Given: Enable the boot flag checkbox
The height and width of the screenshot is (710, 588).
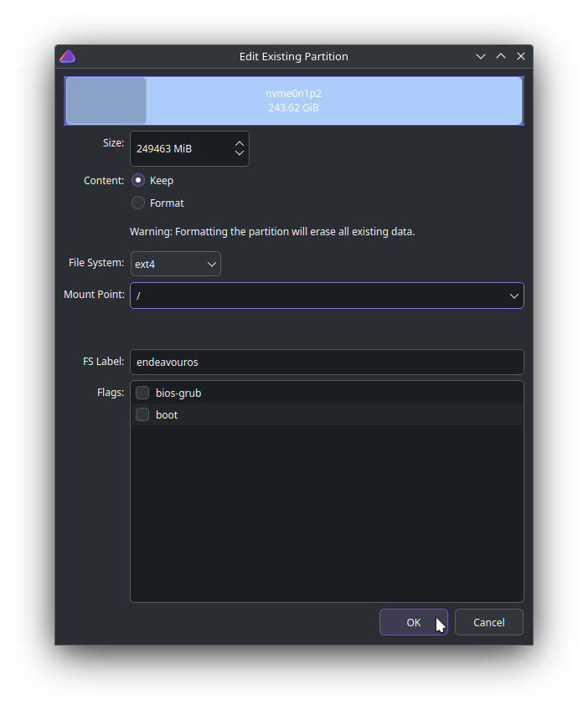Looking at the screenshot, I should coord(142,414).
